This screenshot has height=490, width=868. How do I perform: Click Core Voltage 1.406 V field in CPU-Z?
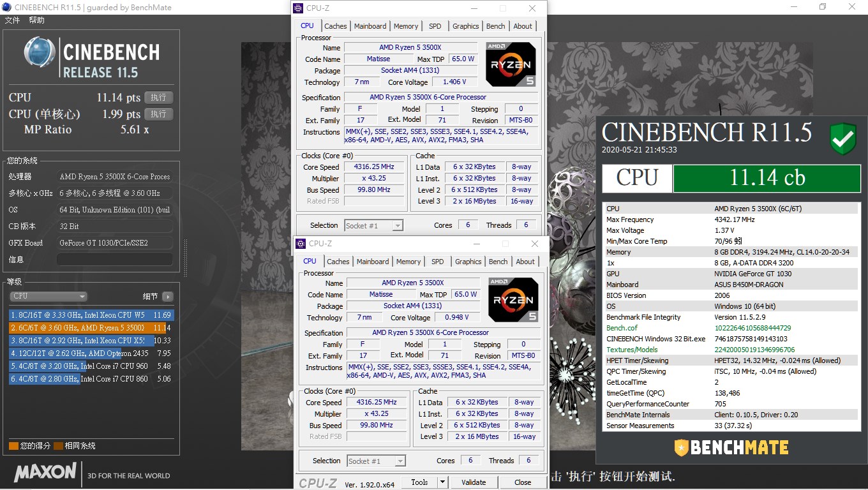[x=454, y=82]
